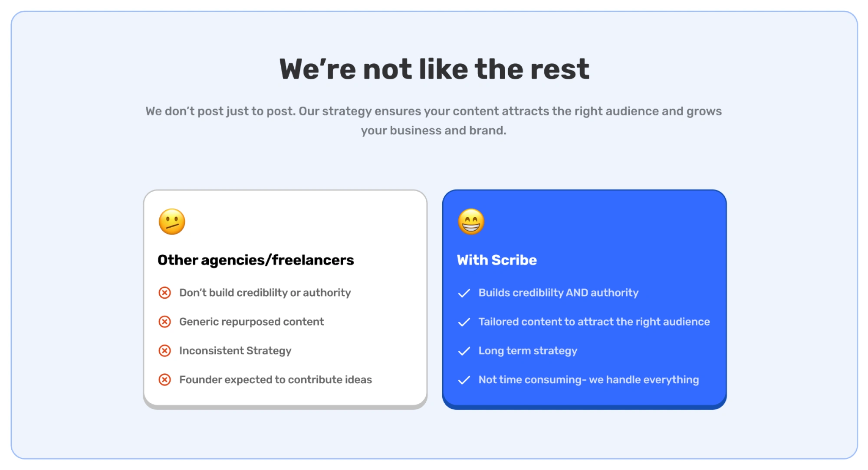Click red X beside Founder expected ideas
868x470 pixels.
coord(164,380)
